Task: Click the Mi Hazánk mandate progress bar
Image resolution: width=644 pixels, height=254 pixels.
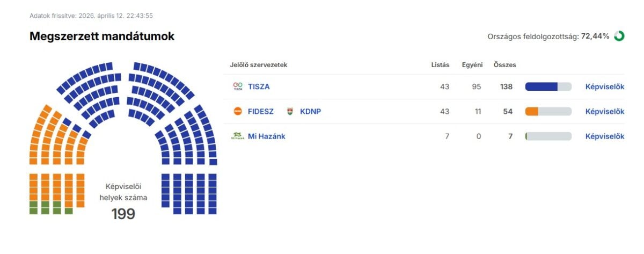Action: 548,136
